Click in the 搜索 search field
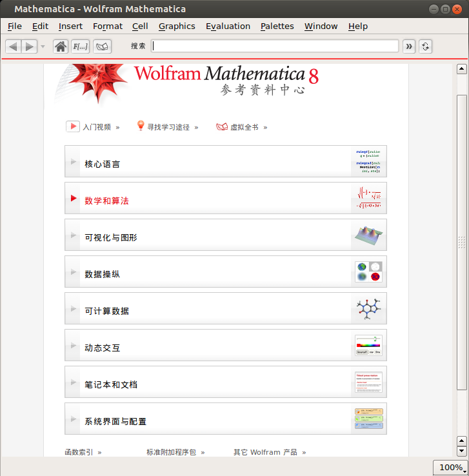The height and width of the screenshot is (476, 469). [275, 46]
